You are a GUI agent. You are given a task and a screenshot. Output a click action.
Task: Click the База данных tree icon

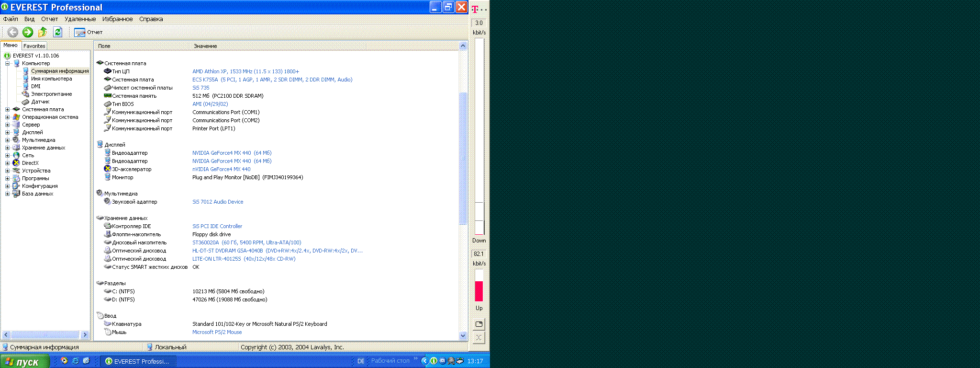[16, 194]
